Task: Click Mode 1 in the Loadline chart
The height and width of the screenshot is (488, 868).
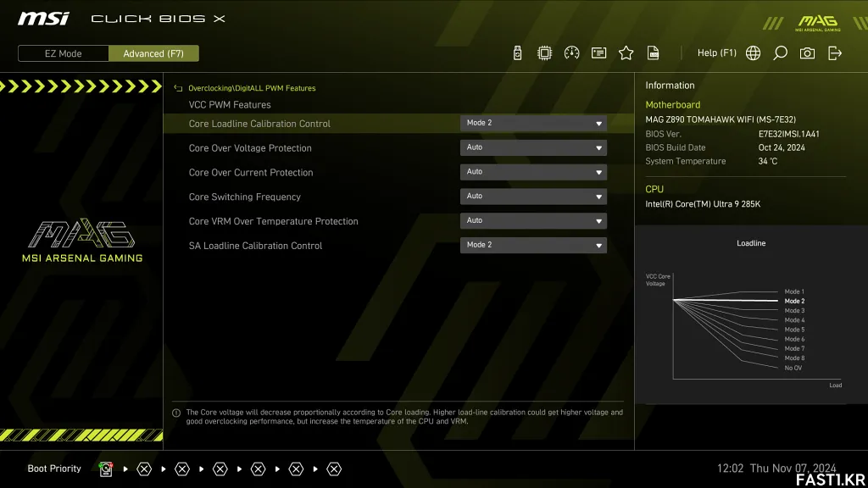Action: click(794, 291)
